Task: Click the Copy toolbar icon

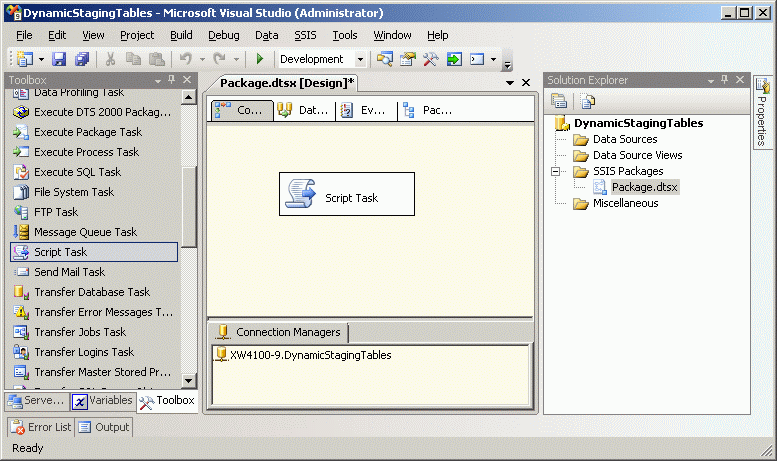Action: [133, 59]
